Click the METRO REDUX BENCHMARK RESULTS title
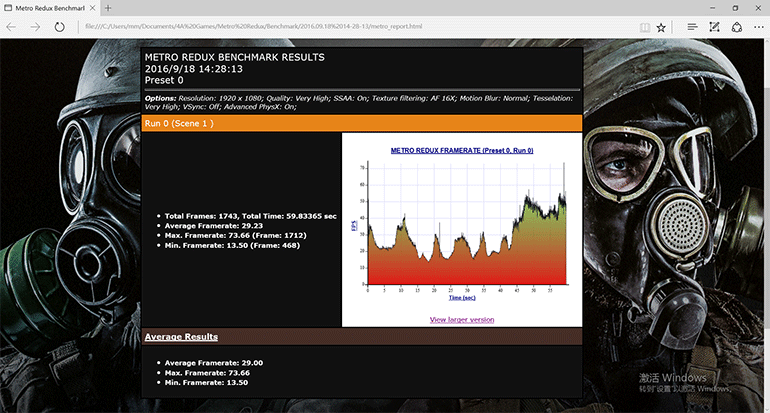 pyautogui.click(x=234, y=57)
